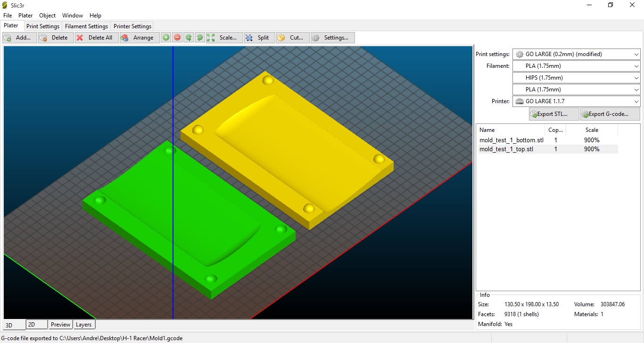This screenshot has width=644, height=343.
Task: Click the Export STL button
Action: click(x=553, y=114)
